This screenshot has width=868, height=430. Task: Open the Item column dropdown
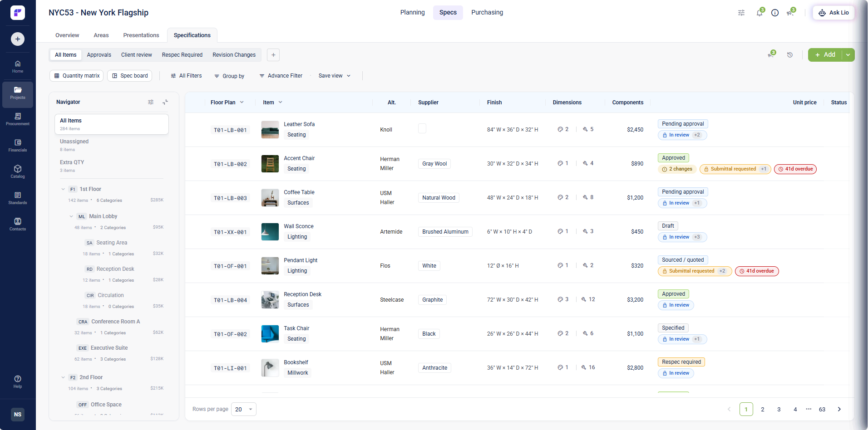click(281, 102)
